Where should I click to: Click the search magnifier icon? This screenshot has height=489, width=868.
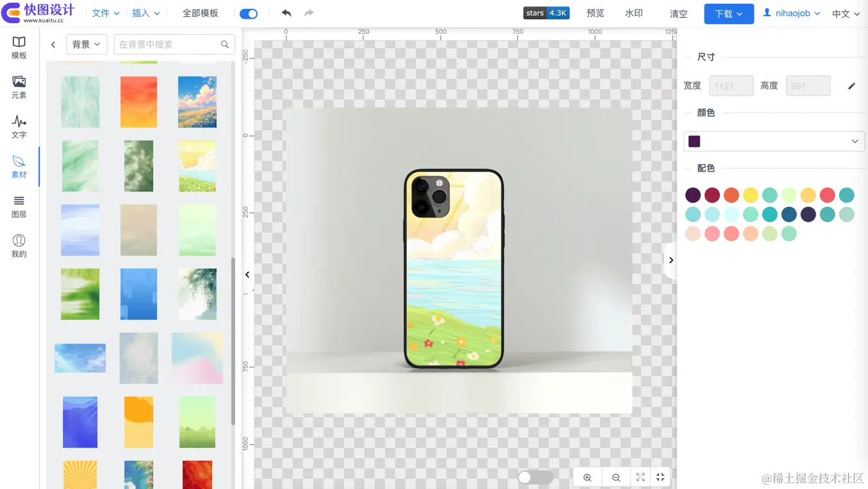225,45
